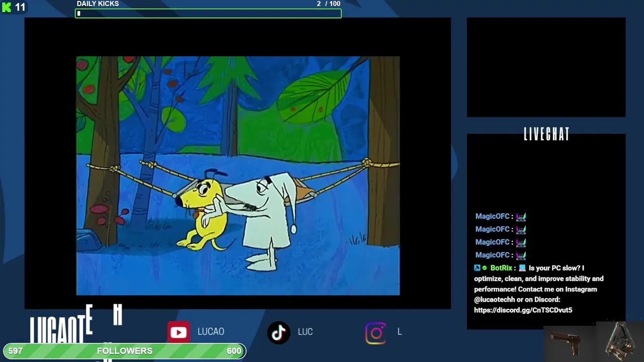The image size is (644, 362).
Task: Click BotRix's blue moderator badge icon
Action: click(x=477, y=268)
